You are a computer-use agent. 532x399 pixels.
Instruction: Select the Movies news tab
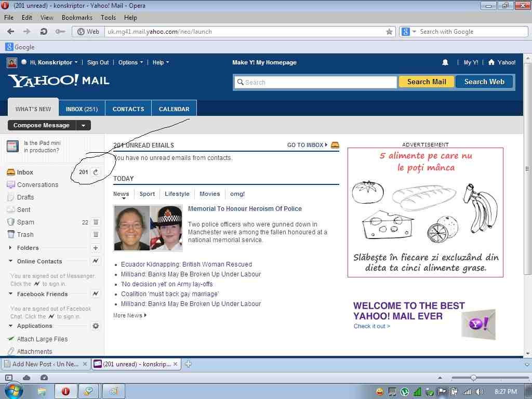tap(210, 194)
